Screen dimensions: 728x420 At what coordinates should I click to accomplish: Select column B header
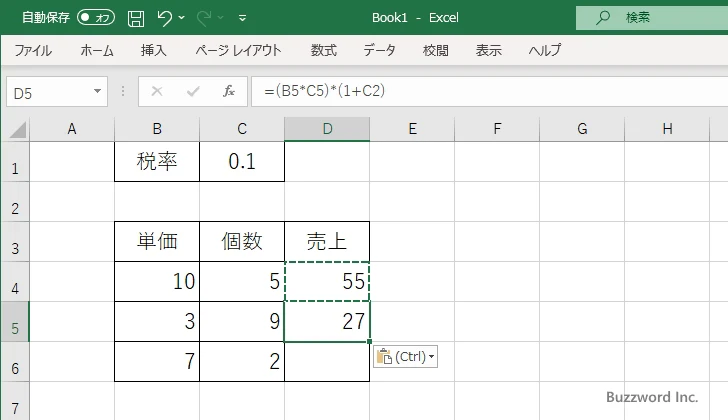(x=157, y=129)
